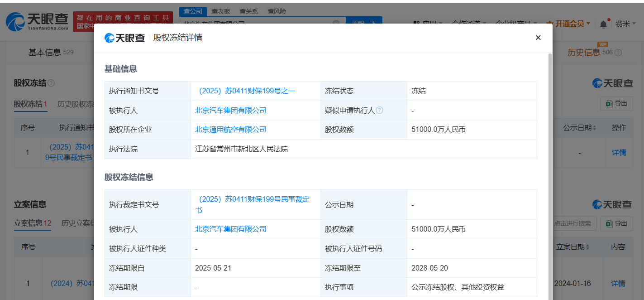Click help icon next to 疑似申请执行人

point(379,110)
